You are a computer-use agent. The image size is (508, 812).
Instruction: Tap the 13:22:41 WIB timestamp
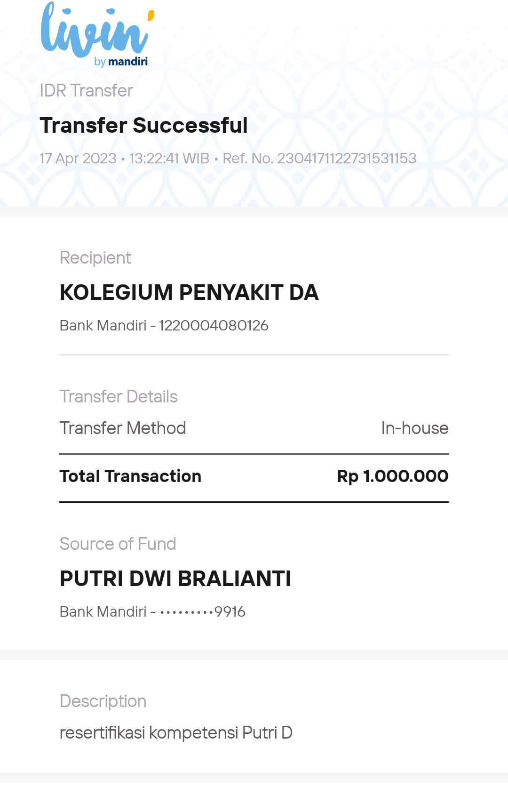(x=169, y=159)
